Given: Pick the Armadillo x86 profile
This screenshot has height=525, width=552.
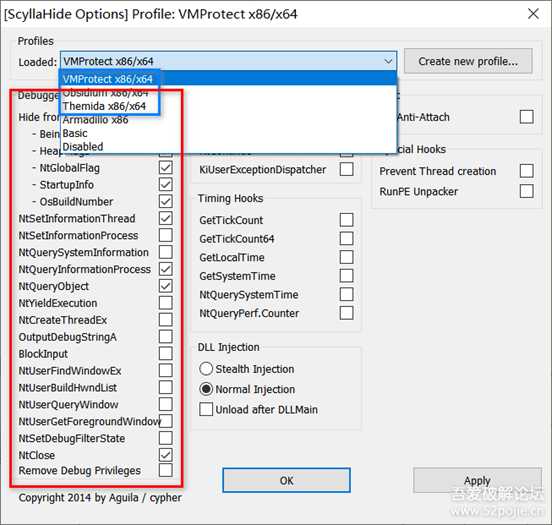Looking at the screenshot, I should [228, 120].
